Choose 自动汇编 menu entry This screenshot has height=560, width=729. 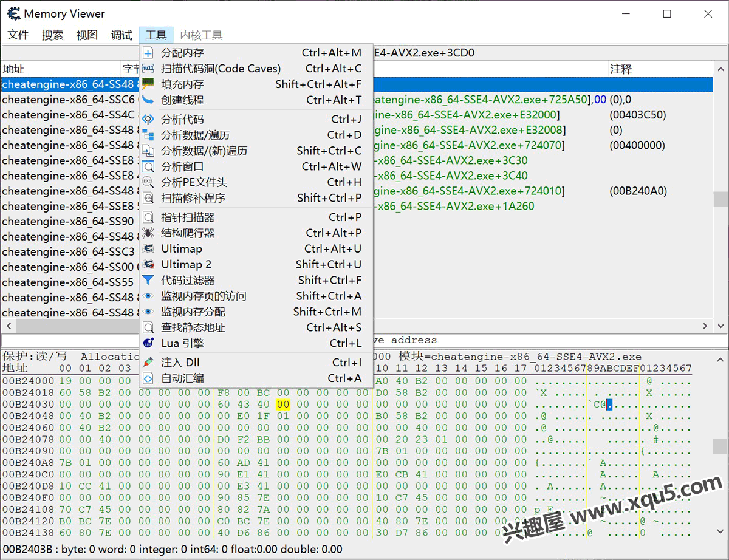tap(256, 378)
